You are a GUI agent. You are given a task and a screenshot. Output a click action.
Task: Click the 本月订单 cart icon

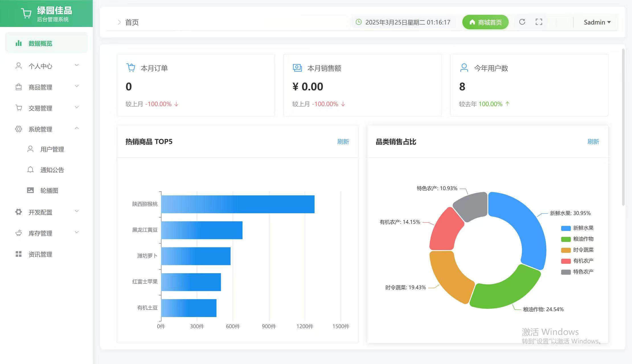pyautogui.click(x=131, y=68)
